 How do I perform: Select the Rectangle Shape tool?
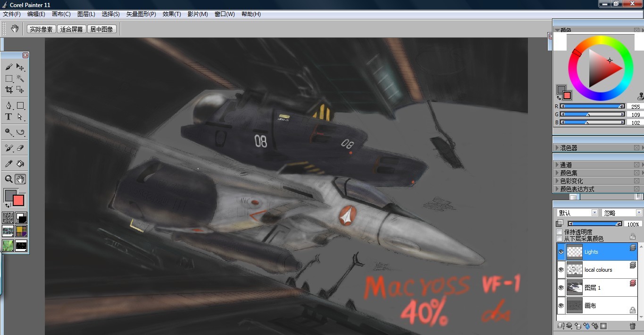click(20, 105)
